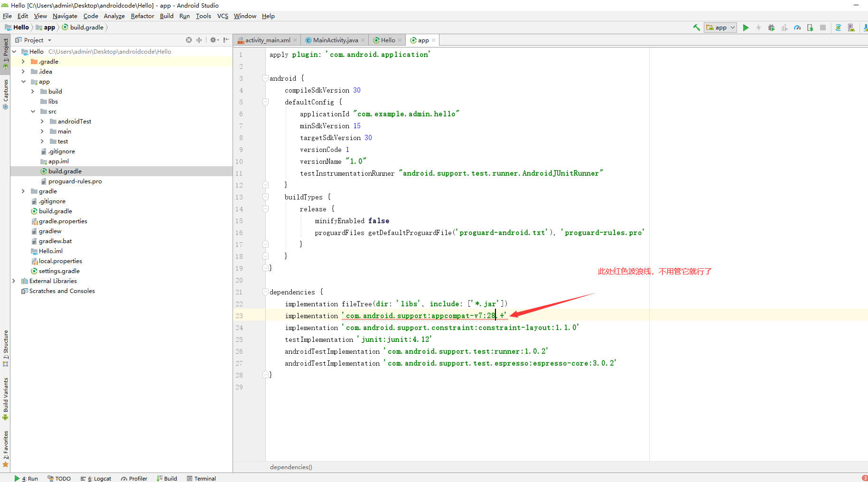The height and width of the screenshot is (482, 868).
Task: Open the Refactor menu
Action: click(142, 16)
